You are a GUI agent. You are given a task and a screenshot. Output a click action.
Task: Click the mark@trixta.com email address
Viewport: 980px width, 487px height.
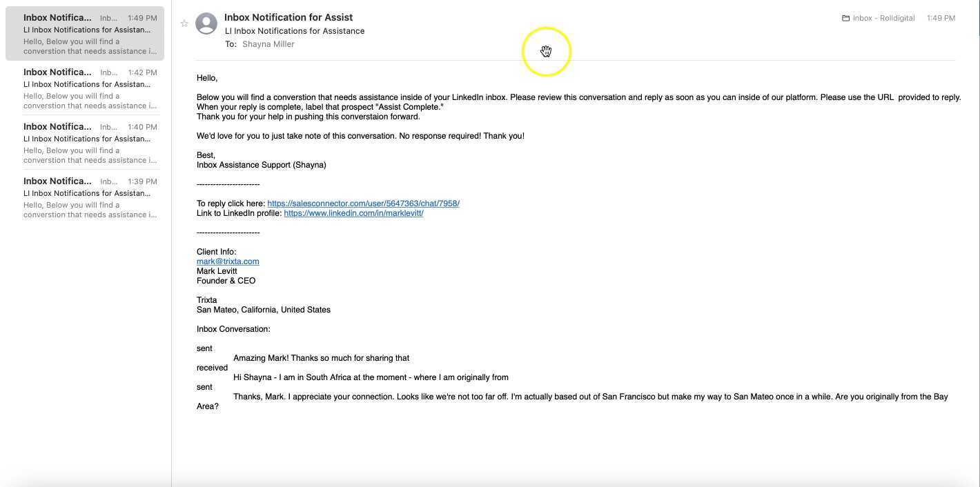228,261
